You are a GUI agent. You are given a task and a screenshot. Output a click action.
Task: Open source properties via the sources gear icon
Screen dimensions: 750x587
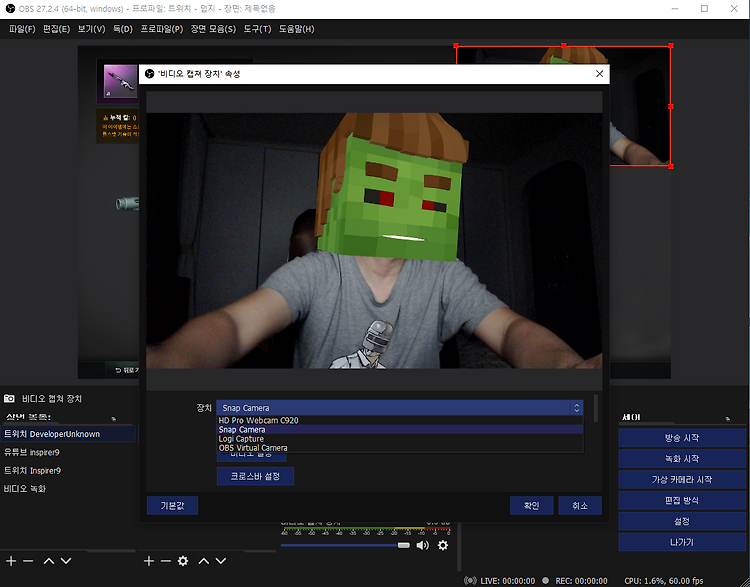click(x=183, y=561)
